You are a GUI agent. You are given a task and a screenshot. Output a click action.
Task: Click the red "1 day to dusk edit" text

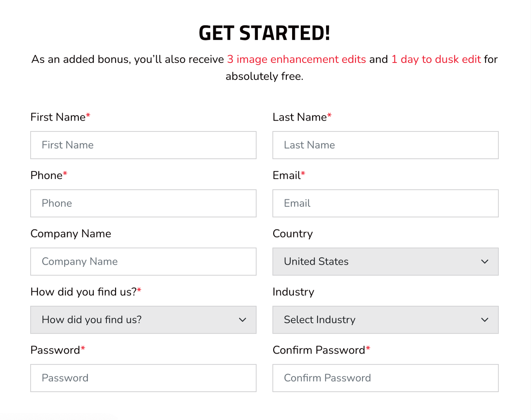(x=436, y=59)
